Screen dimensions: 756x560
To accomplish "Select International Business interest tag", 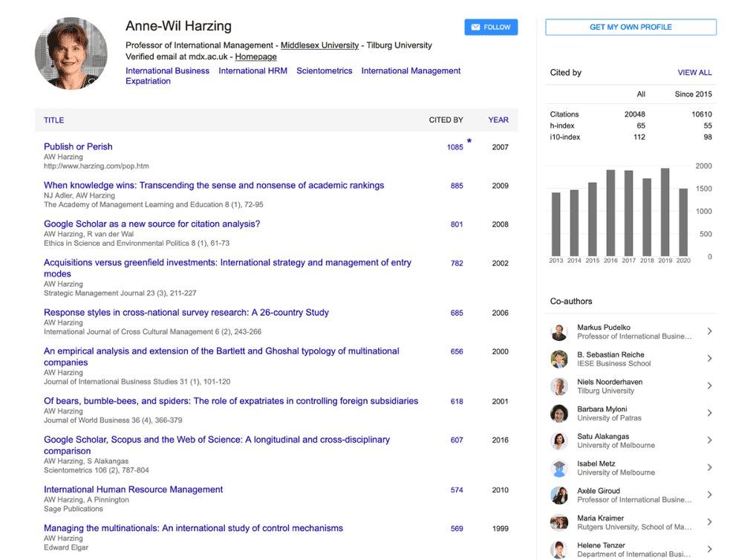I will (x=167, y=71).
